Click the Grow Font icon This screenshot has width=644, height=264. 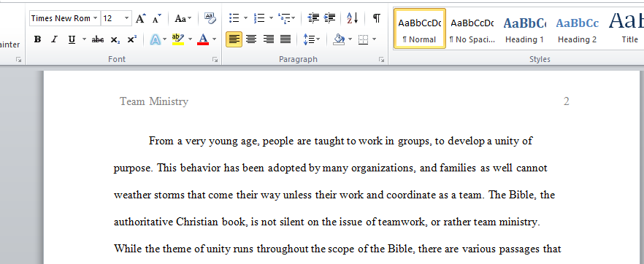point(141,18)
